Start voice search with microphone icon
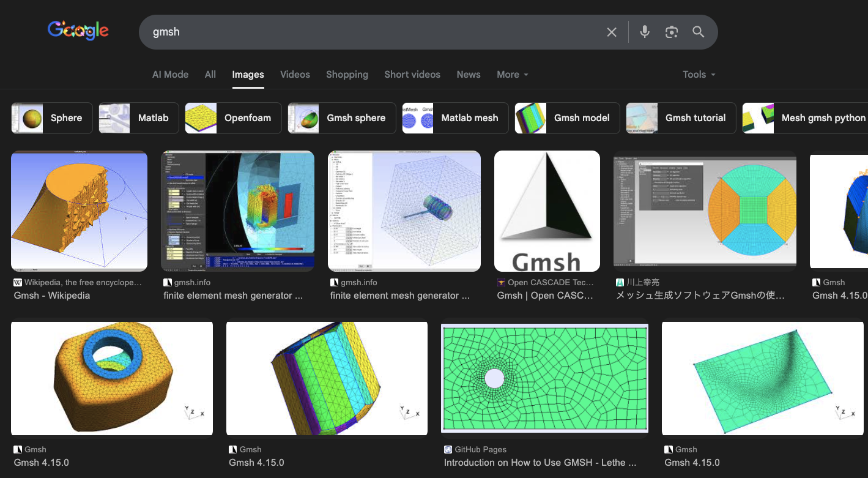 point(645,32)
